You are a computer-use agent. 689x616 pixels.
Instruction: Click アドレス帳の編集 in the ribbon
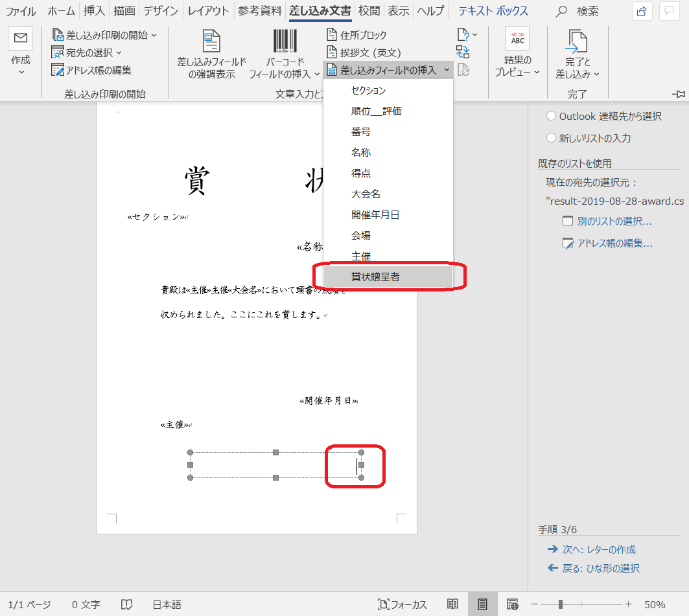[92, 70]
